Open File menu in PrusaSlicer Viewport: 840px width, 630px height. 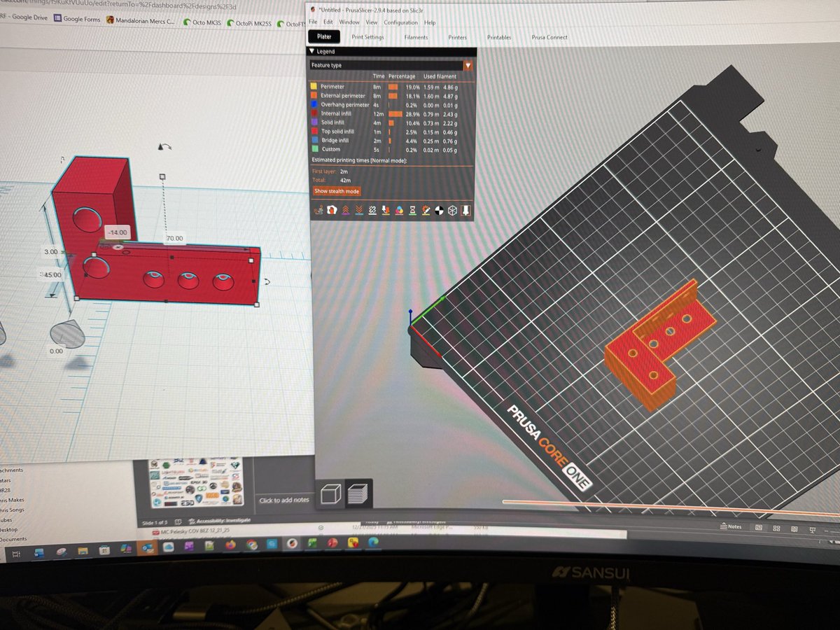(x=313, y=22)
